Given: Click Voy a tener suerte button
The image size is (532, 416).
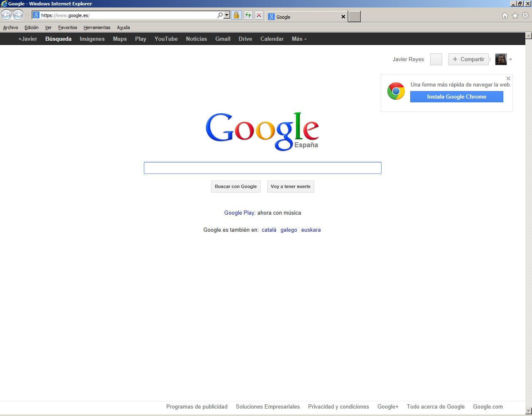Looking at the screenshot, I should click(291, 186).
